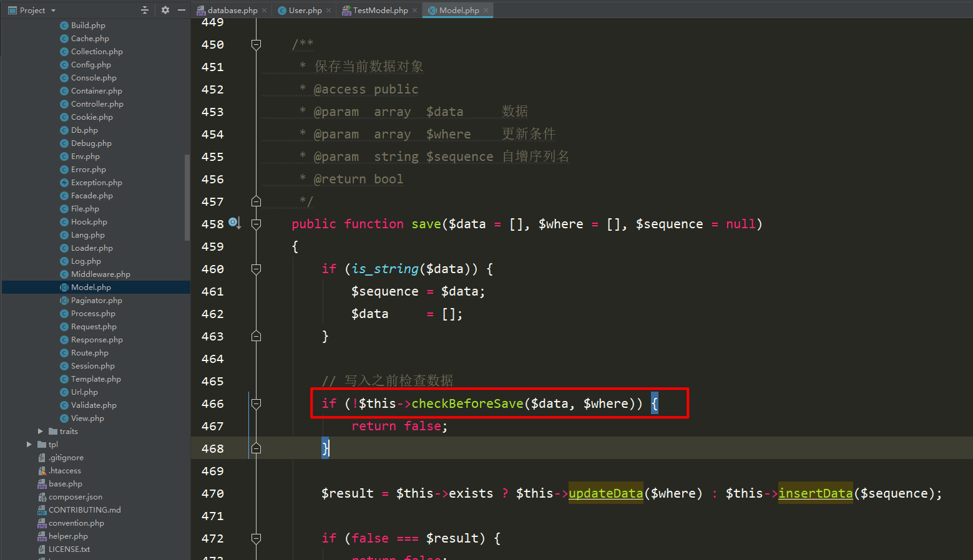Select Template.php in tree
Image resolution: width=973 pixels, height=560 pixels.
coord(96,379)
